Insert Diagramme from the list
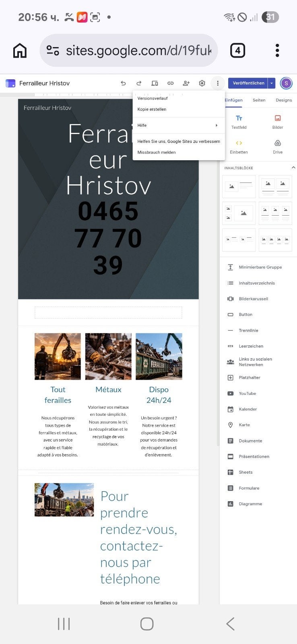 pos(258,504)
